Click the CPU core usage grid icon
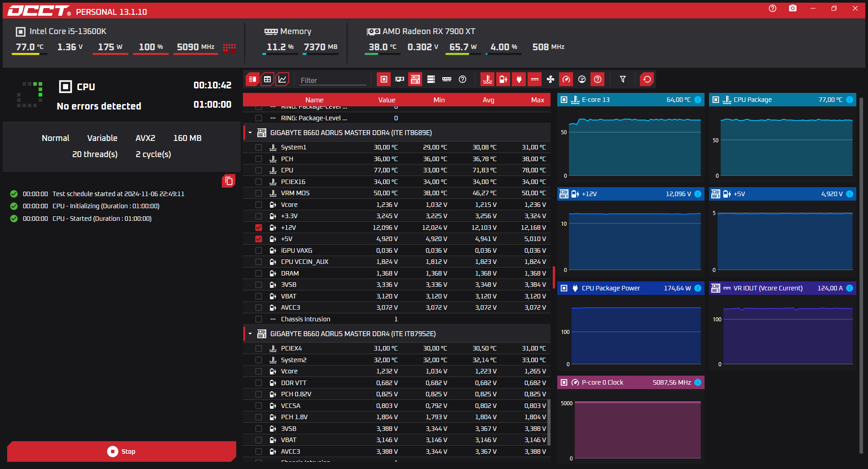868x469 pixels. 229,48
